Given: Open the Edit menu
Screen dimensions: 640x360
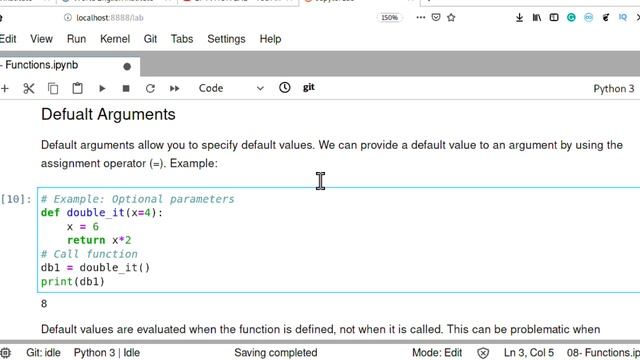Looking at the screenshot, I should [x=8, y=39].
